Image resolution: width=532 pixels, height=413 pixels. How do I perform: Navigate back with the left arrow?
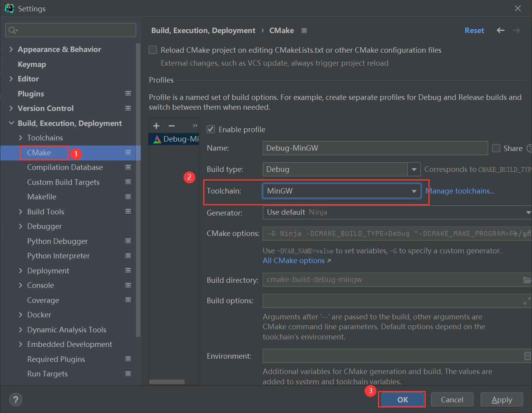click(x=500, y=30)
